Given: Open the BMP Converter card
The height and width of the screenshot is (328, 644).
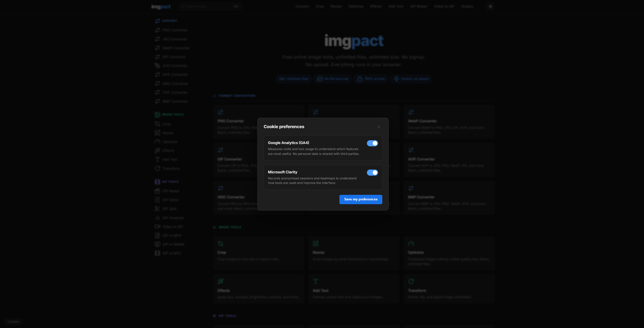Looking at the screenshot, I should pyautogui.click(x=449, y=198).
